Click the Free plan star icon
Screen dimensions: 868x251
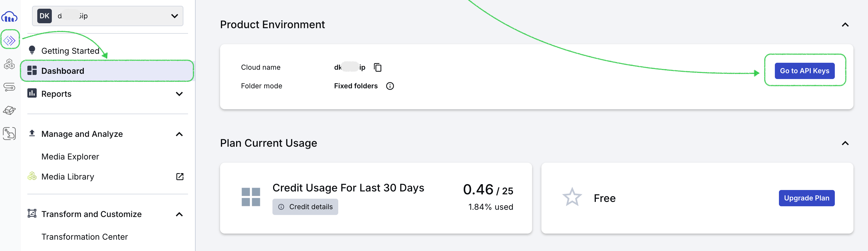[572, 198]
